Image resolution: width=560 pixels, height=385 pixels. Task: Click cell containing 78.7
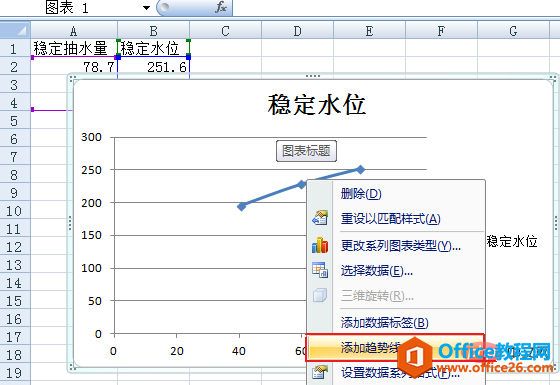click(74, 66)
